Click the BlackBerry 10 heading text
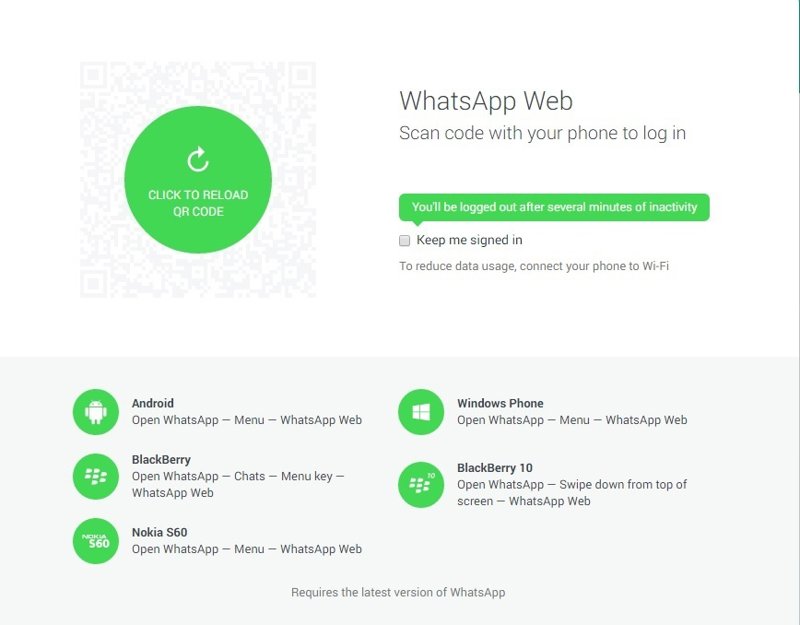This screenshot has width=800, height=625. pos(494,468)
